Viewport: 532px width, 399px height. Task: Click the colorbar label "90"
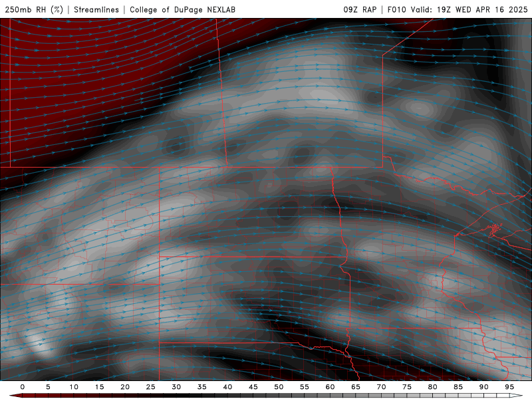[x=483, y=387]
